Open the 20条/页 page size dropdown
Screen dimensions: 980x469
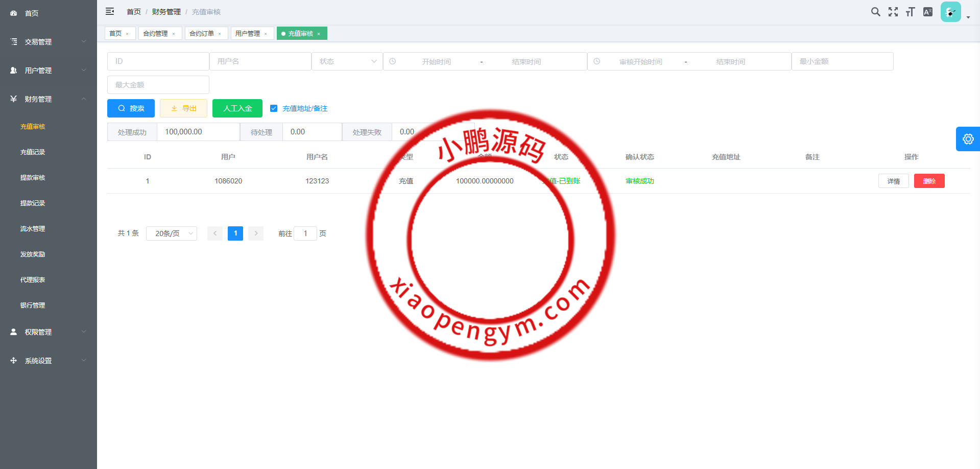pyautogui.click(x=172, y=233)
